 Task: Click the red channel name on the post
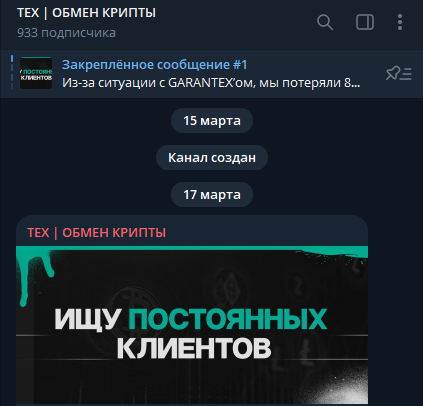pyautogui.click(x=96, y=232)
